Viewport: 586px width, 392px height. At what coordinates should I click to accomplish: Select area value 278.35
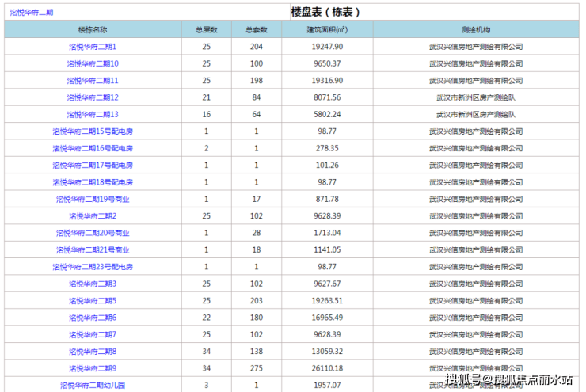[x=327, y=148]
